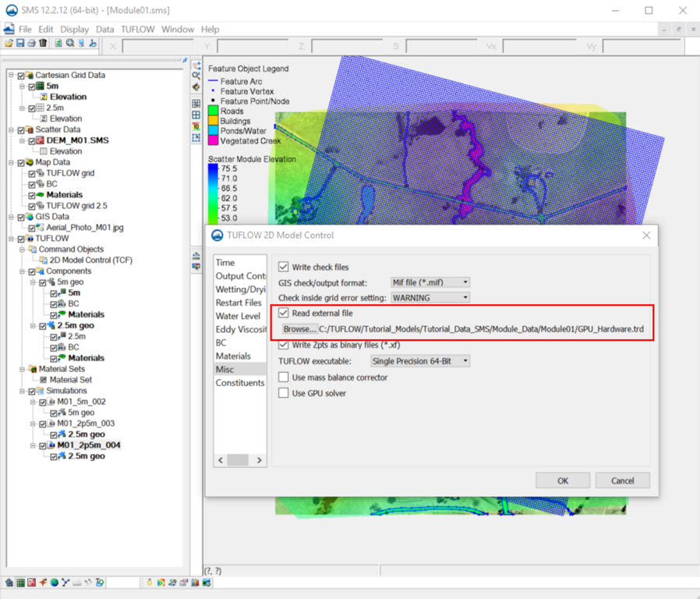Enable the Use GPU solver checkbox
The width and height of the screenshot is (700, 599).
click(284, 393)
